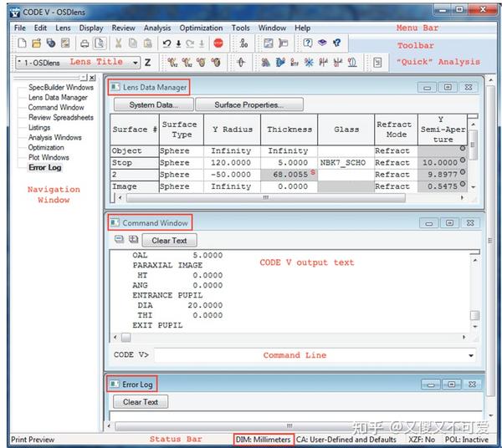Viewport: 502px width, 448px height.
Task: Click the Lens Data Manager horizontal scrollbar
Action: click(266, 197)
